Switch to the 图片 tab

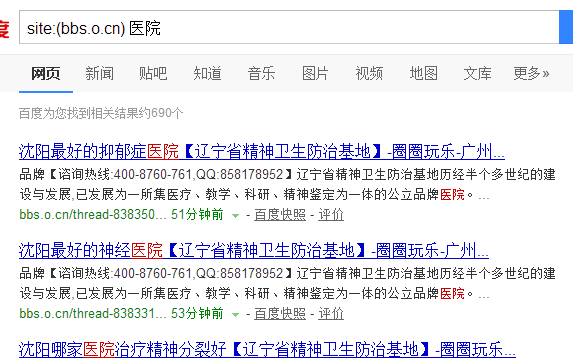[x=315, y=73]
